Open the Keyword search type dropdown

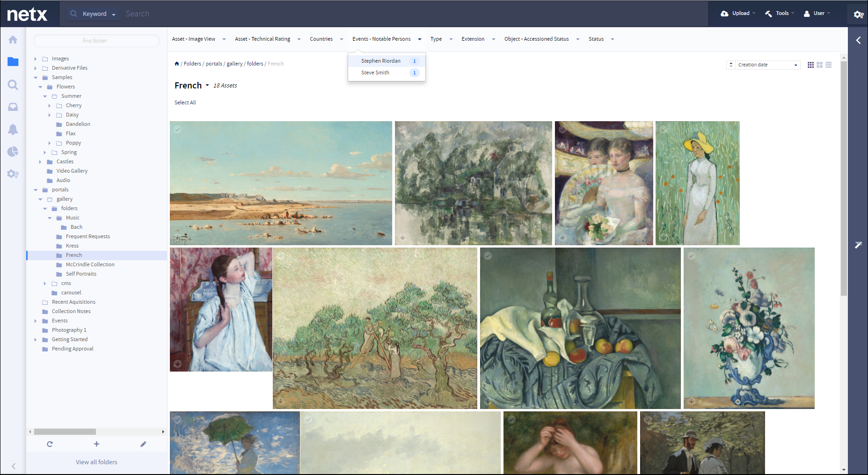tap(93, 14)
